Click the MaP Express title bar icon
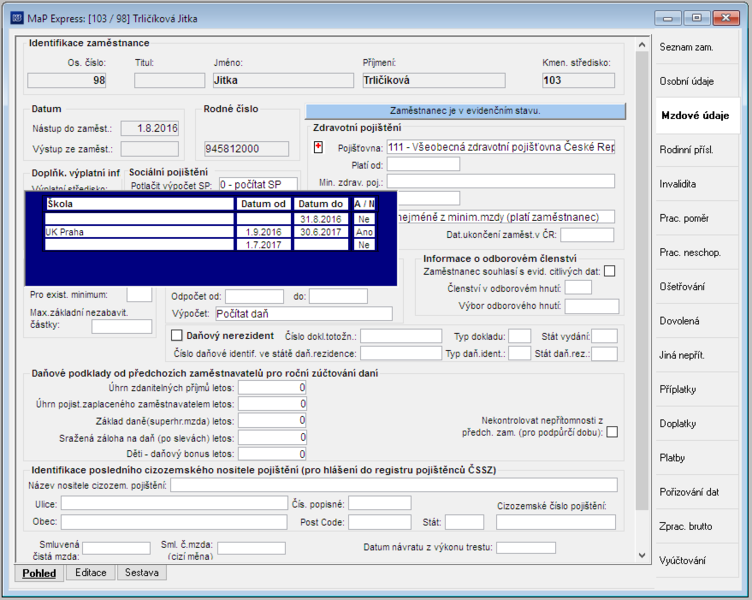Screen dimensions: 752x600 click(17, 18)
